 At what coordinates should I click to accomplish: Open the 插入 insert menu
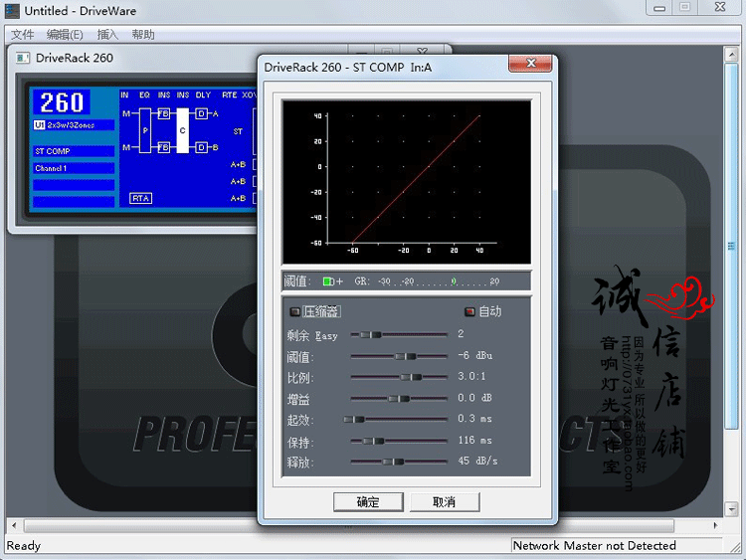(x=107, y=35)
